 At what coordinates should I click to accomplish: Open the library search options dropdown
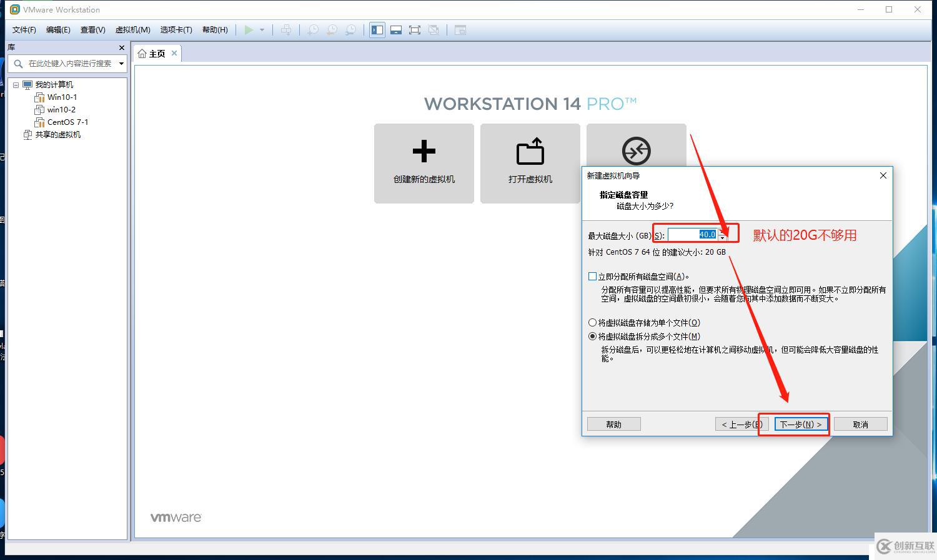click(x=121, y=64)
